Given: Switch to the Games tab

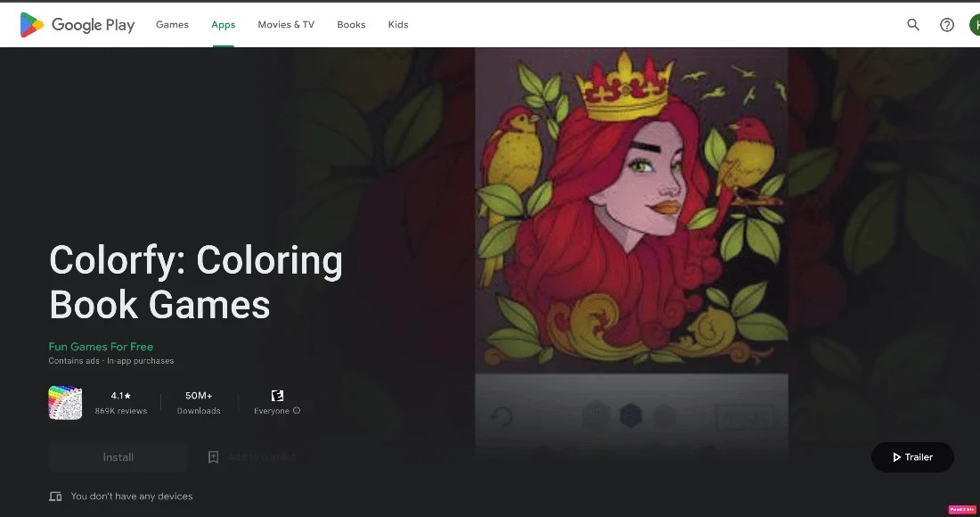Looking at the screenshot, I should tap(172, 24).
